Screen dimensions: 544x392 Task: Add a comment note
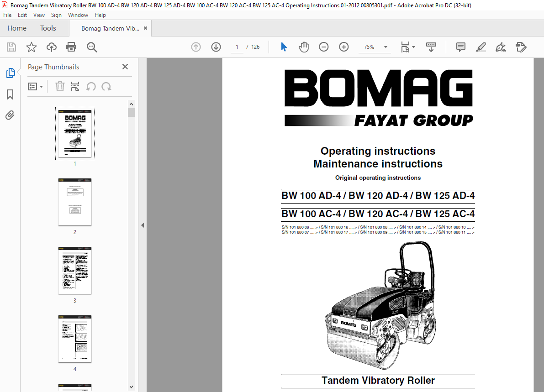click(461, 47)
